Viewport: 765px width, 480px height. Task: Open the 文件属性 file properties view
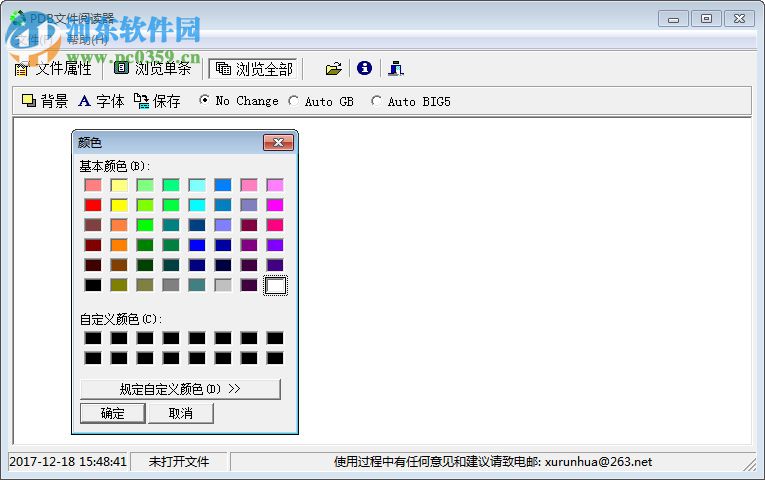[x=53, y=69]
